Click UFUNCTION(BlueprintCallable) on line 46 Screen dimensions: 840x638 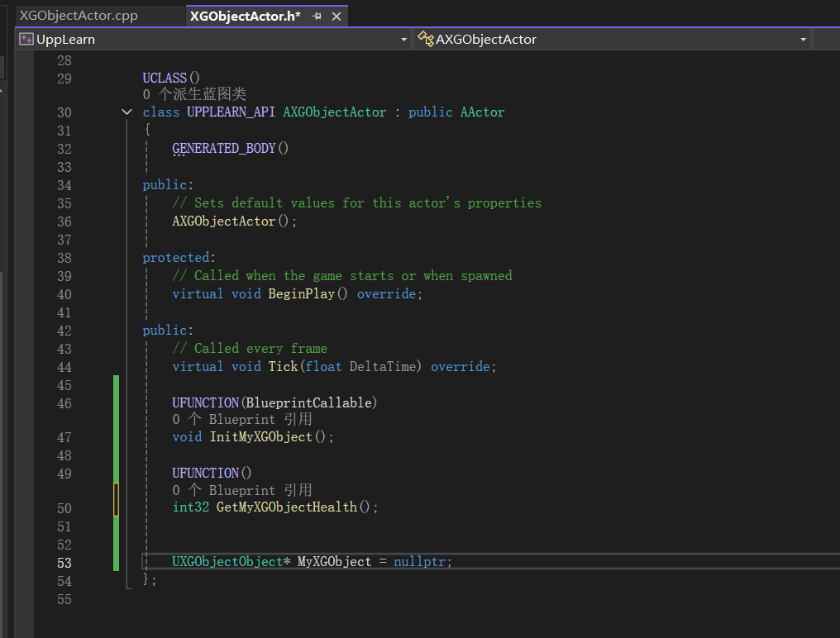pyautogui.click(x=274, y=402)
